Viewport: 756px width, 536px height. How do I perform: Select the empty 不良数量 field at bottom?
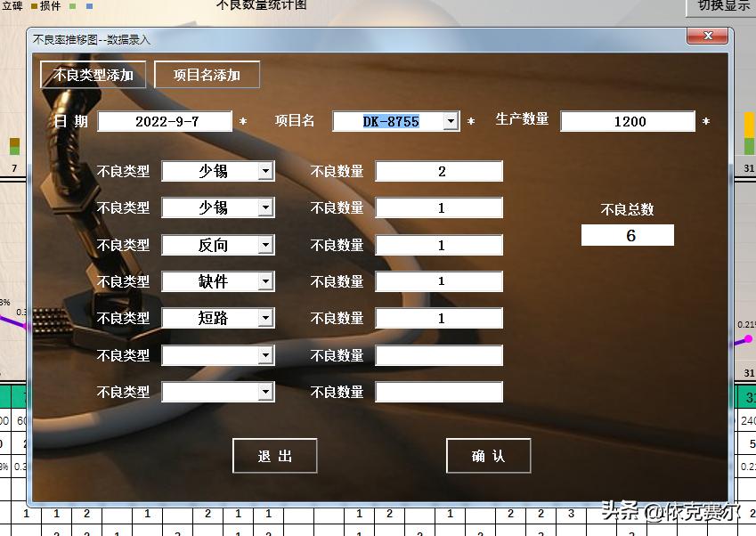pos(439,391)
